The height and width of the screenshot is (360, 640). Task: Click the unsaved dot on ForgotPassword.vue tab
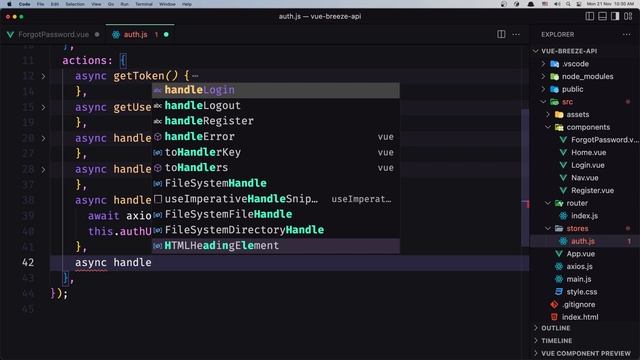[97, 35]
